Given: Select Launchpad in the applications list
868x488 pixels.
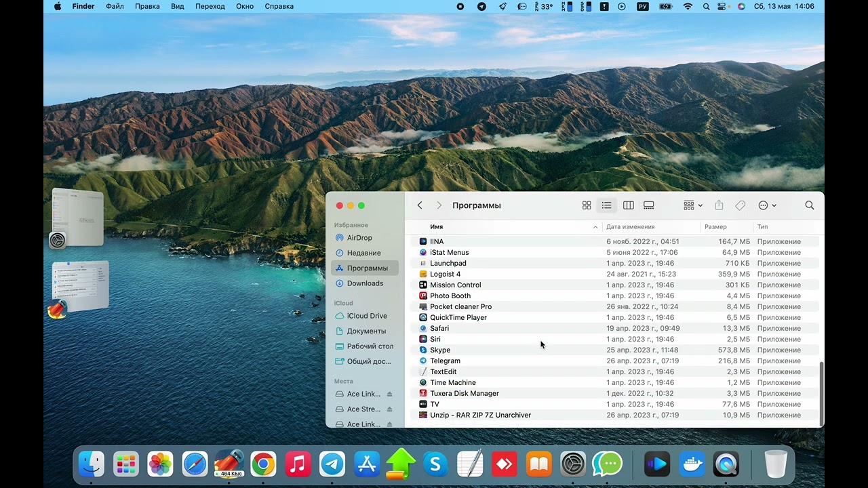Looking at the screenshot, I should 614,263.
